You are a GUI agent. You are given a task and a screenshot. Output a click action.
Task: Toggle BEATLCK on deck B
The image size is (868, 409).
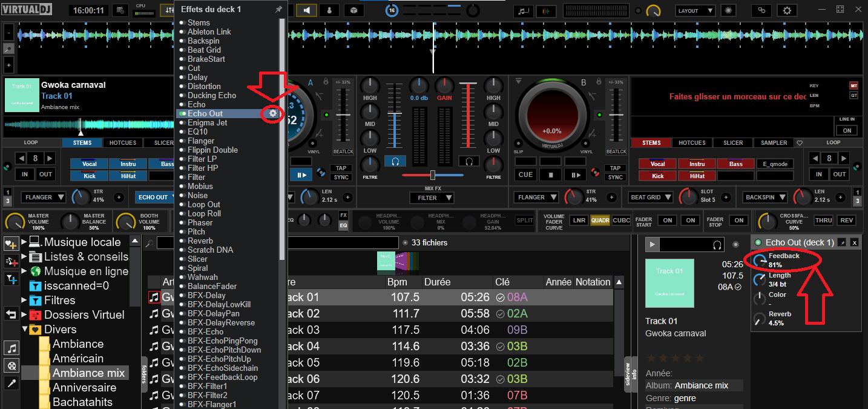[616, 151]
